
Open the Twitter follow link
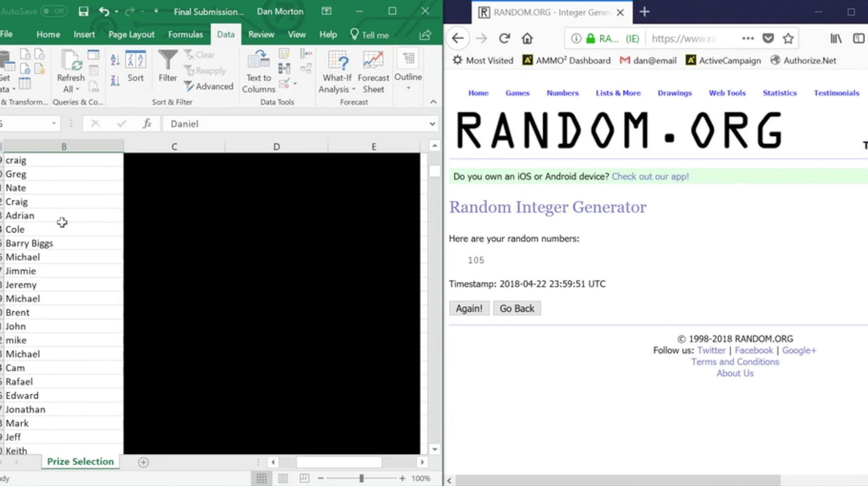point(711,350)
